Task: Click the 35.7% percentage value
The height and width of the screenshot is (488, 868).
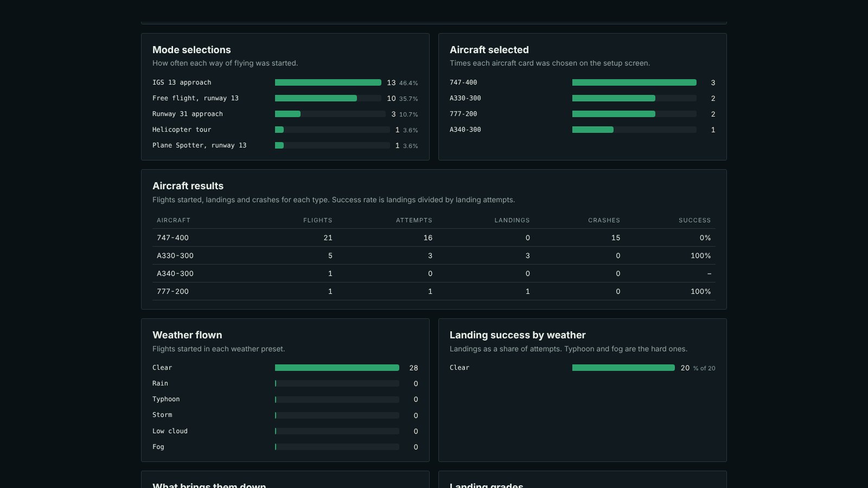Action: click(x=409, y=99)
